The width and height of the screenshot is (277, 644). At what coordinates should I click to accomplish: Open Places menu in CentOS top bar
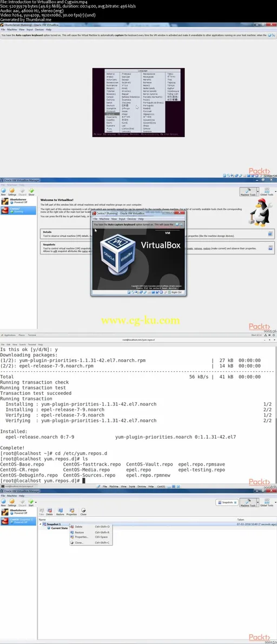click(22, 335)
